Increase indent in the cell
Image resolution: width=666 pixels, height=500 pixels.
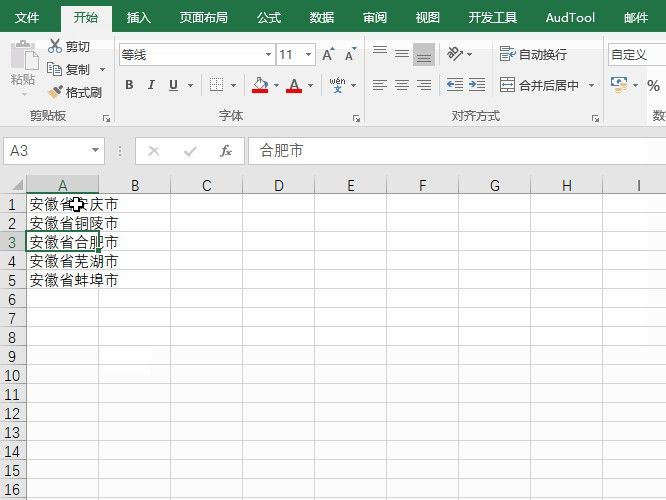[x=477, y=85]
